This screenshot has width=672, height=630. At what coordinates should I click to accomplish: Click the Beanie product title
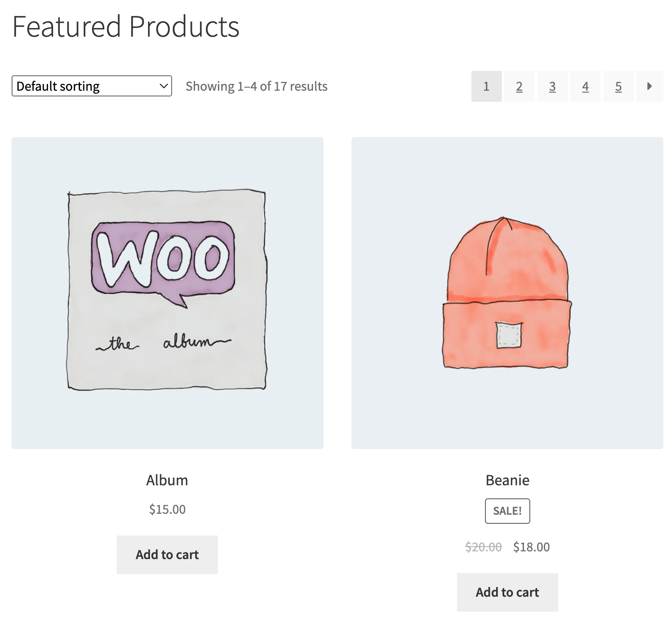click(x=507, y=480)
